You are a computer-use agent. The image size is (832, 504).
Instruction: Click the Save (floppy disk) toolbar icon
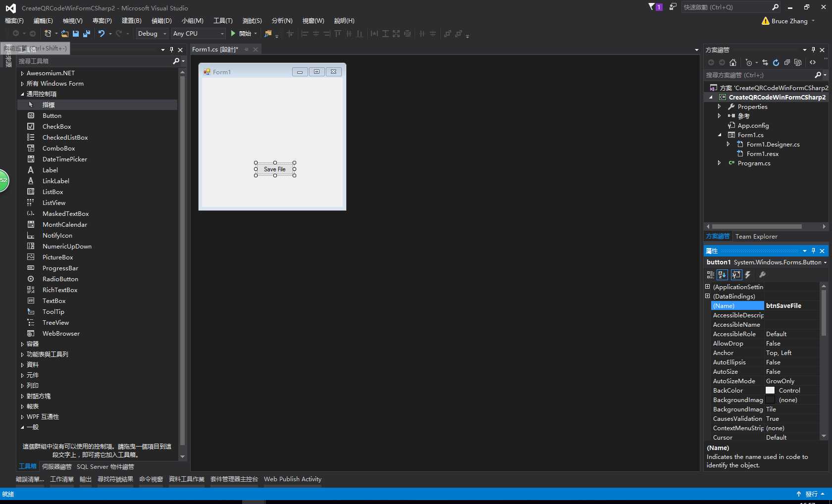(x=76, y=34)
